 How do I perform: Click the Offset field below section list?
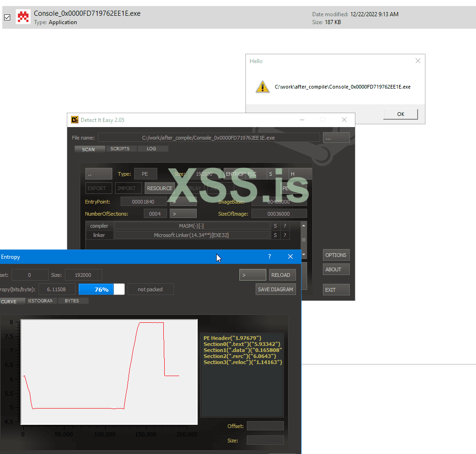pos(265,426)
